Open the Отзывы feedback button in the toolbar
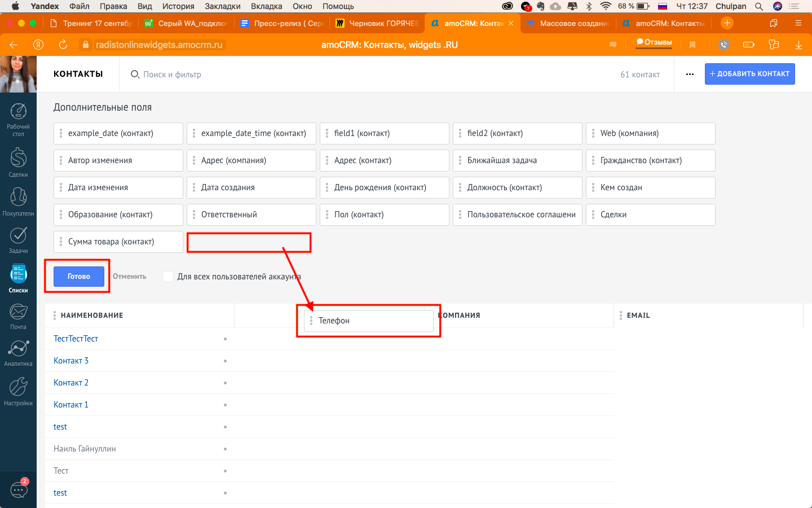The width and height of the screenshot is (812, 508). 654,43
